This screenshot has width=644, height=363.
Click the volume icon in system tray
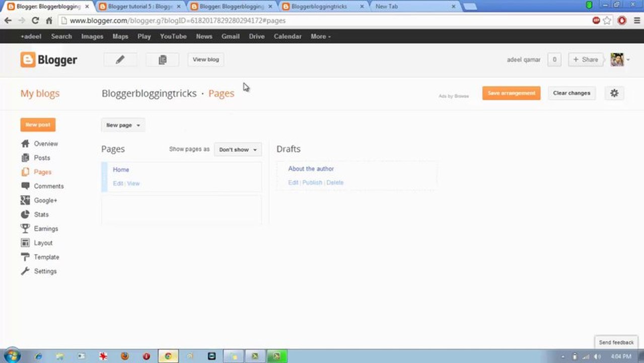[x=597, y=356]
